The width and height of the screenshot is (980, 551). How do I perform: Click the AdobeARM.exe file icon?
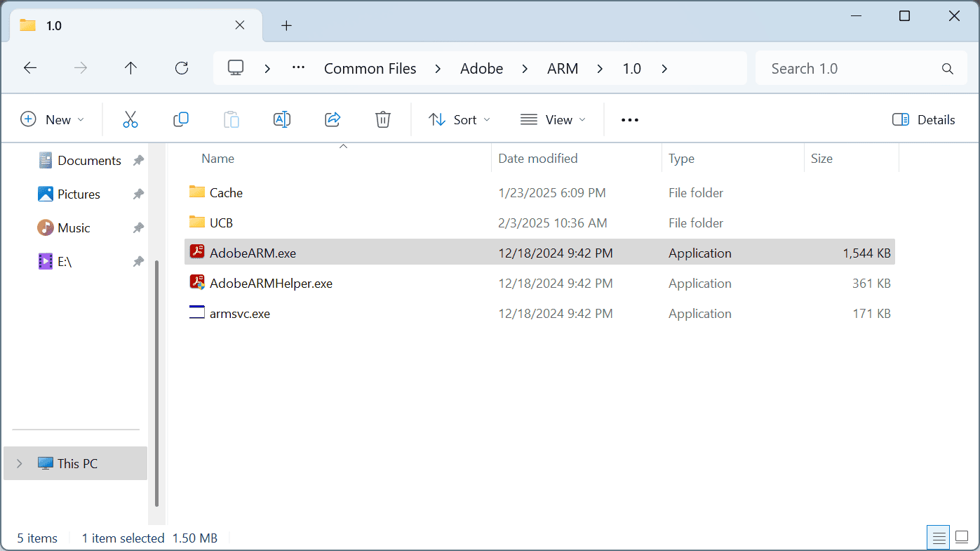(197, 253)
